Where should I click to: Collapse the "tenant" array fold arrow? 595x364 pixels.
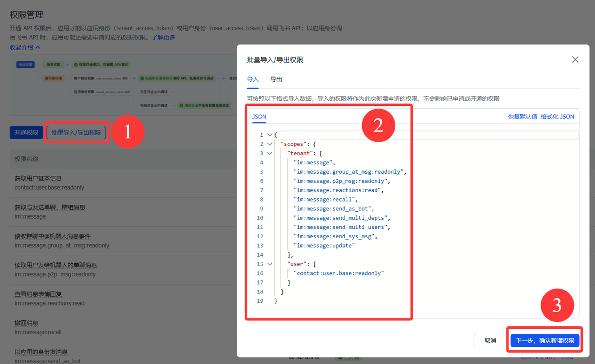pyautogui.click(x=270, y=154)
